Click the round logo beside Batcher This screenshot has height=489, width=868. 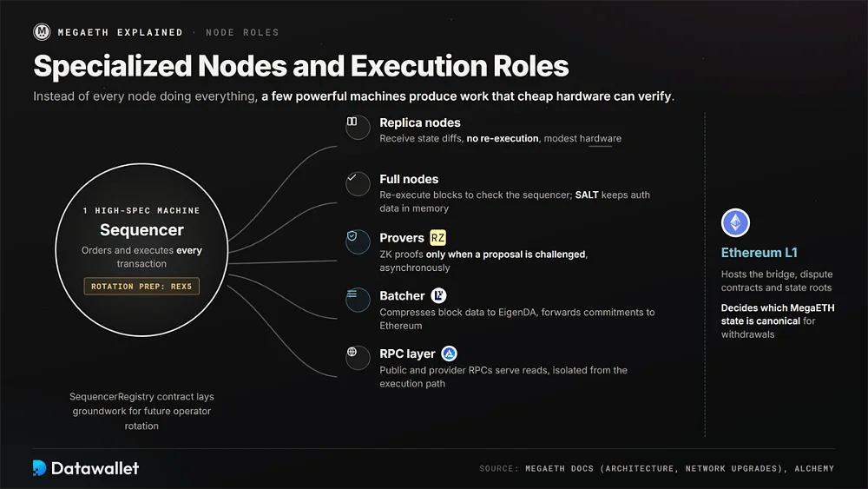[x=438, y=295]
